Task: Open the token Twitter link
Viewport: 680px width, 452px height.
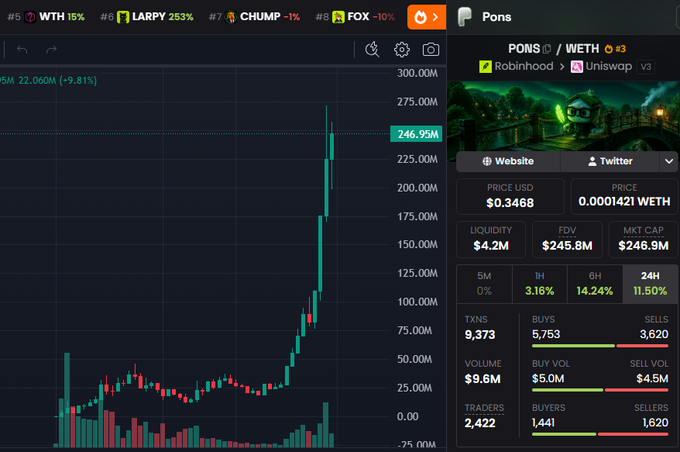Action: click(610, 161)
